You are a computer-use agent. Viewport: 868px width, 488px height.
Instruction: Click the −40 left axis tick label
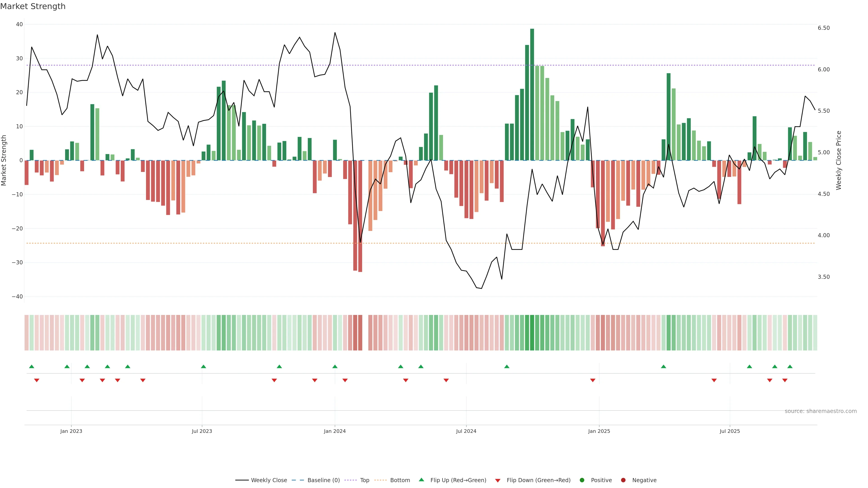[17, 297]
